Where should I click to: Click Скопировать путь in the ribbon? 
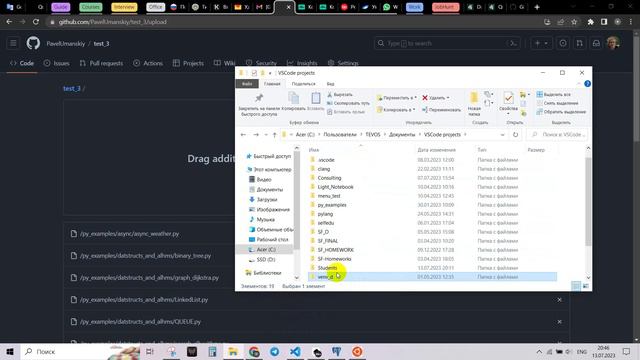pos(348,103)
